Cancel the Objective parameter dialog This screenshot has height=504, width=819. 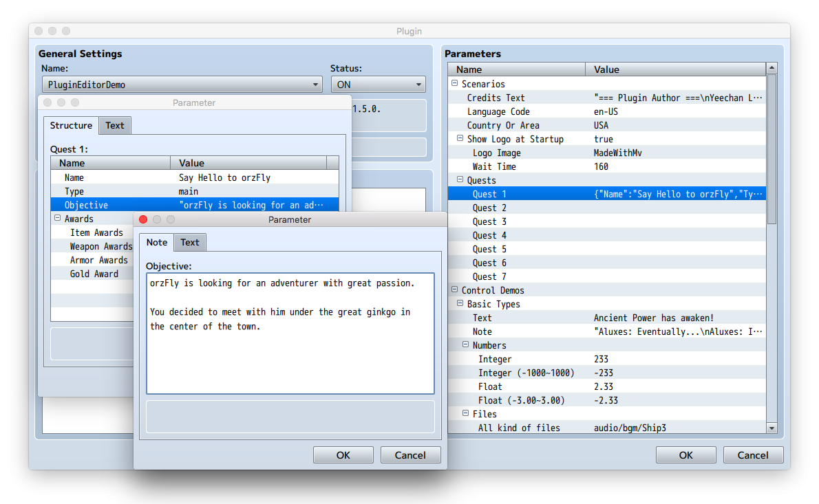(x=410, y=455)
